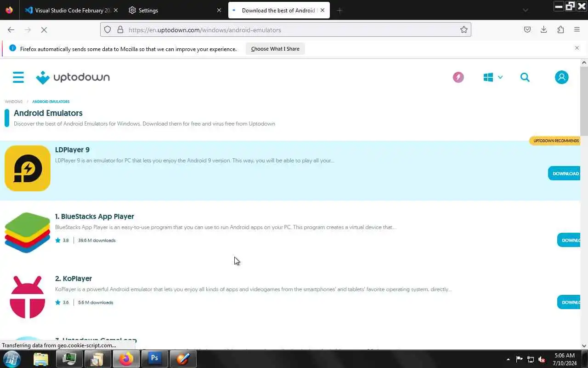Open the file explorer taskbar icon
The image size is (588, 368).
click(41, 359)
